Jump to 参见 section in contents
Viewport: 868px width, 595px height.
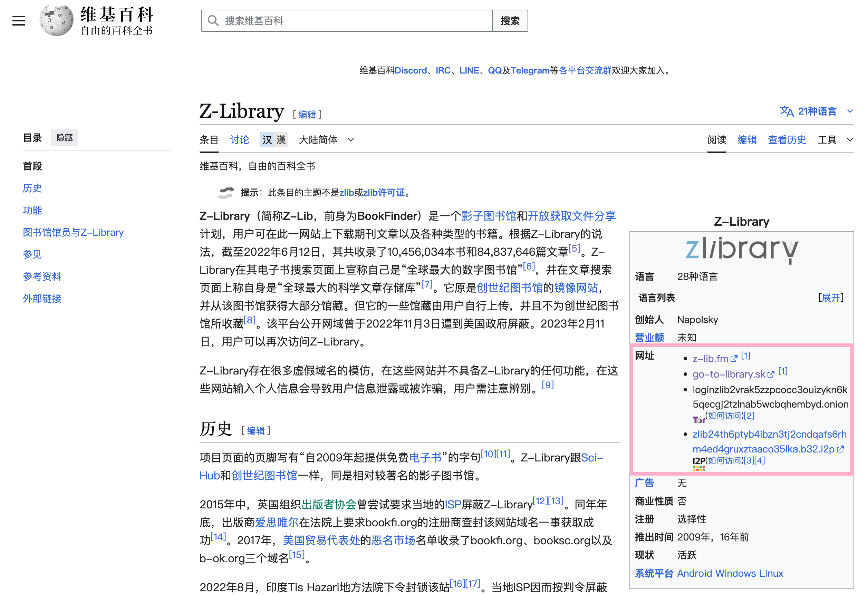tap(32, 254)
